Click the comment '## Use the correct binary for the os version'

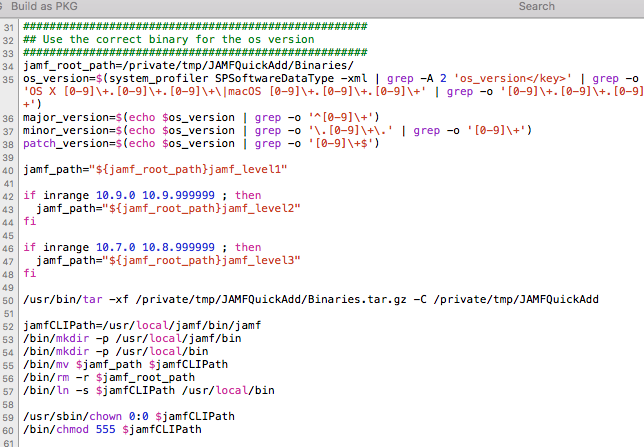coord(169,39)
